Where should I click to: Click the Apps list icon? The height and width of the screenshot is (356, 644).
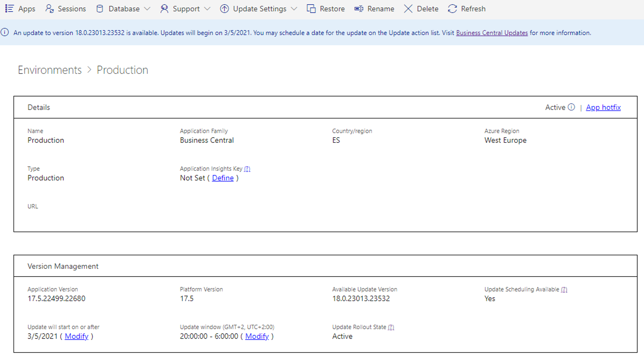(x=9, y=8)
